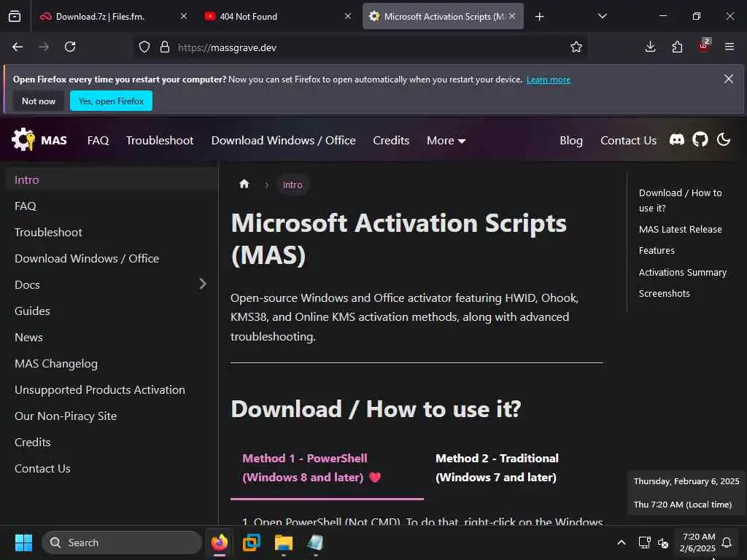Open the Firefox hamburger application menu
The image size is (747, 560).
click(x=729, y=47)
